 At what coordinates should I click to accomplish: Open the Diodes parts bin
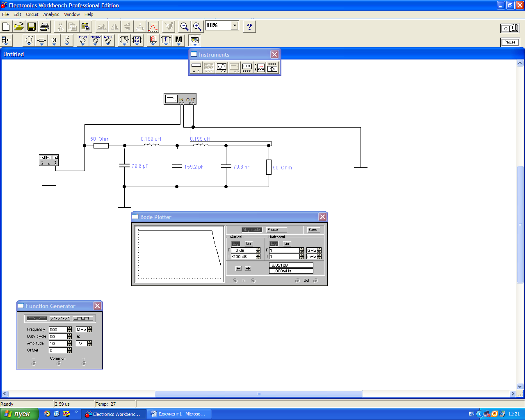point(54,40)
